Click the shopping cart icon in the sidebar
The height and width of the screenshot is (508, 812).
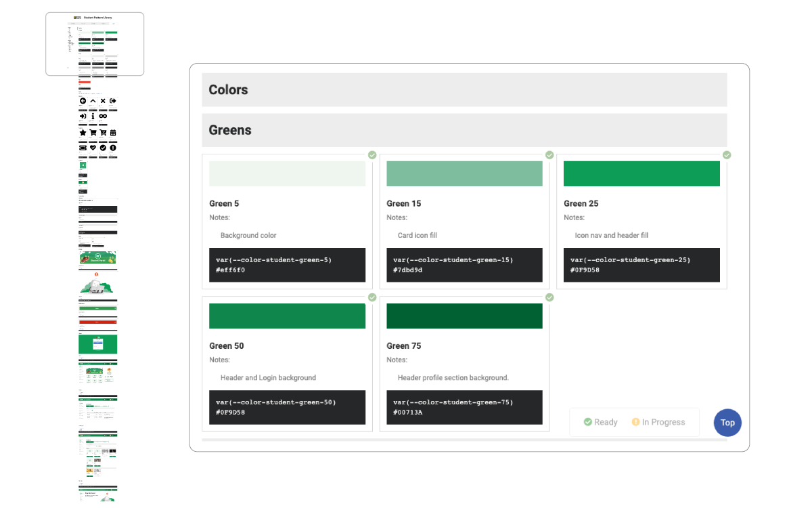[x=93, y=132]
